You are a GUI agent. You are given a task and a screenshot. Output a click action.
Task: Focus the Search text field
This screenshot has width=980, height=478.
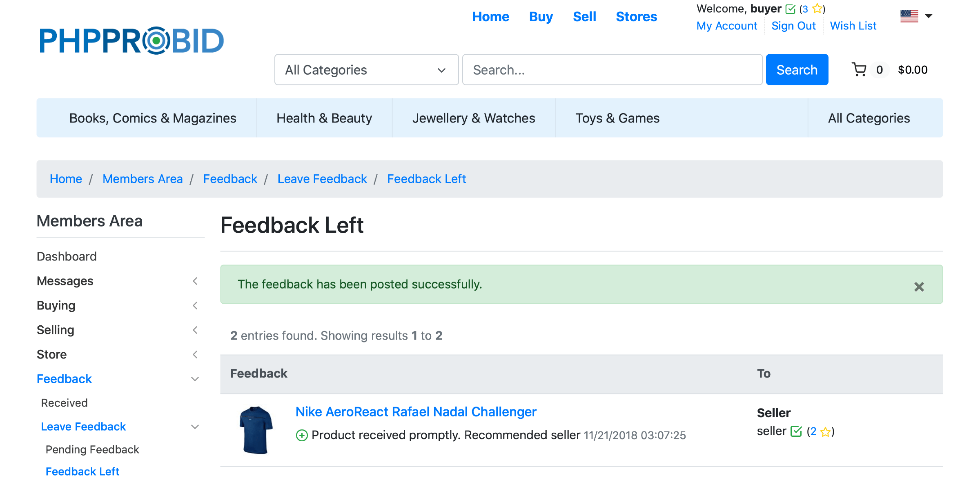pos(612,70)
